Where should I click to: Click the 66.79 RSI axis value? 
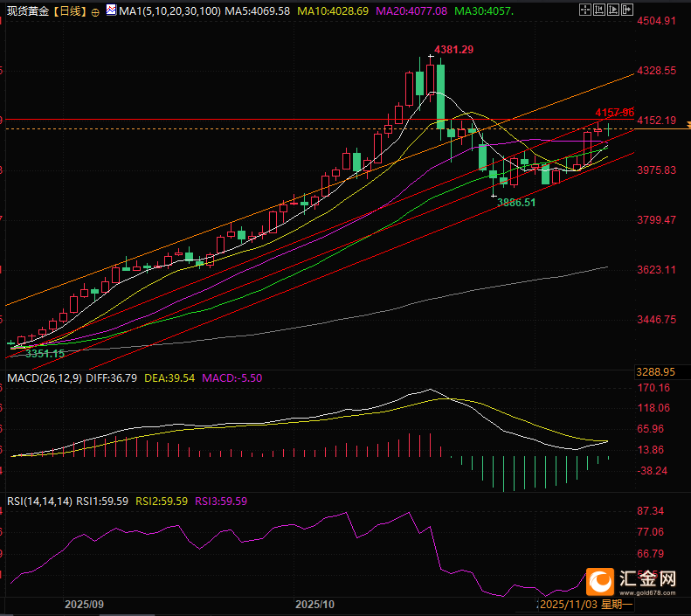[x=651, y=553]
